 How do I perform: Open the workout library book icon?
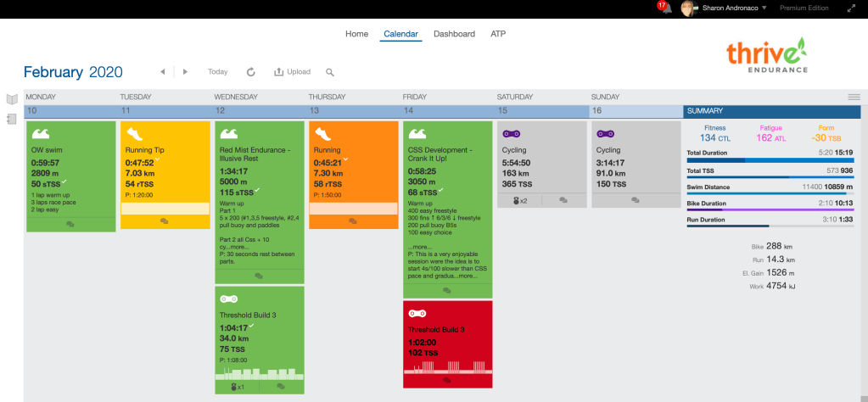coord(12,99)
